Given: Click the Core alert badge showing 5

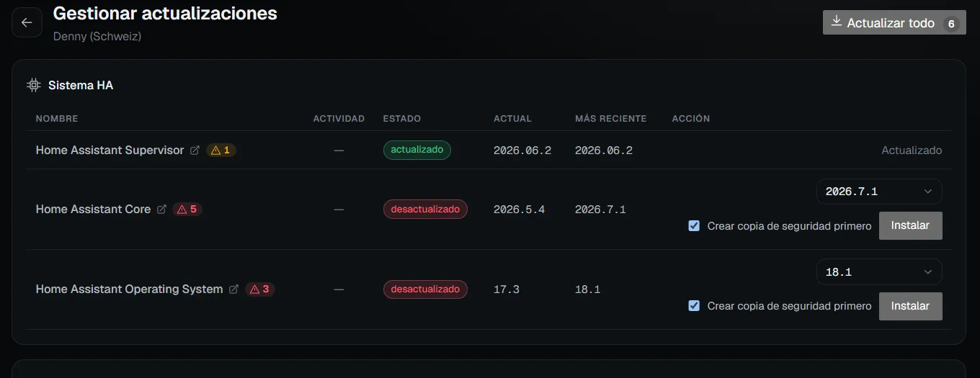Looking at the screenshot, I should coord(187,210).
